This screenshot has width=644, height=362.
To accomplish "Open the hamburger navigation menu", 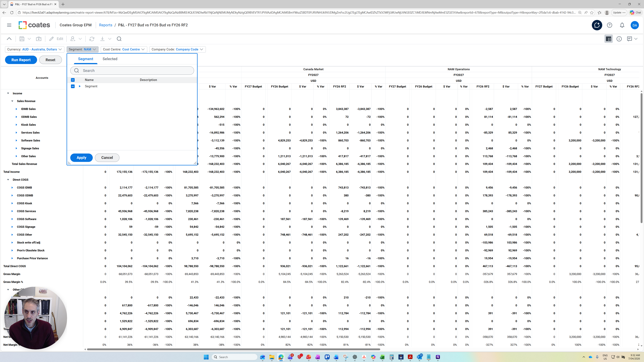I will tap(9, 25).
